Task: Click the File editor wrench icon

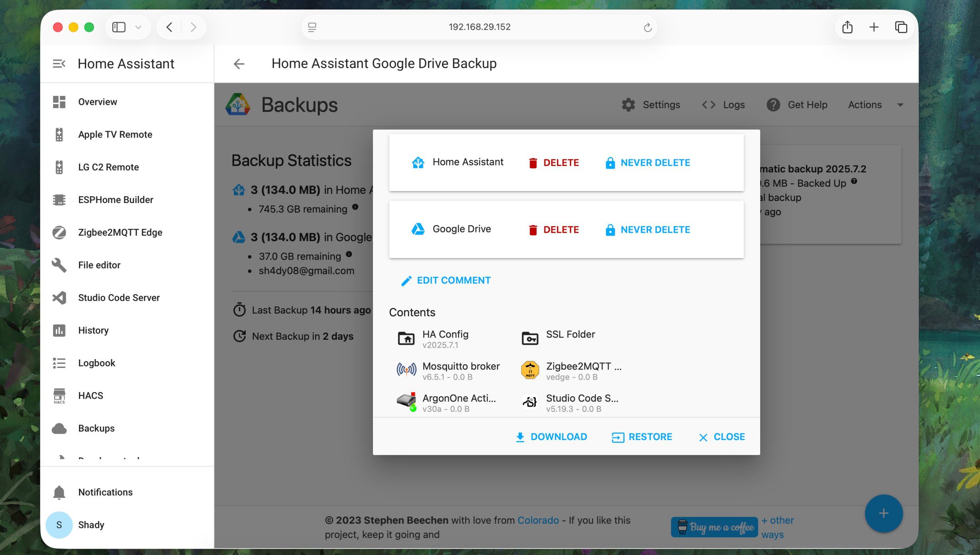Action: click(59, 265)
